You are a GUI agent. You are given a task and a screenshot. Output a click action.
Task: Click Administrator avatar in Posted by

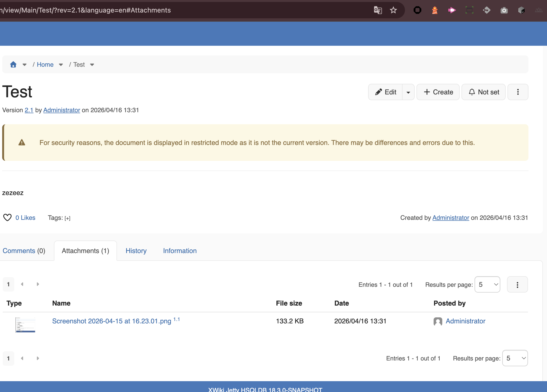pos(438,321)
